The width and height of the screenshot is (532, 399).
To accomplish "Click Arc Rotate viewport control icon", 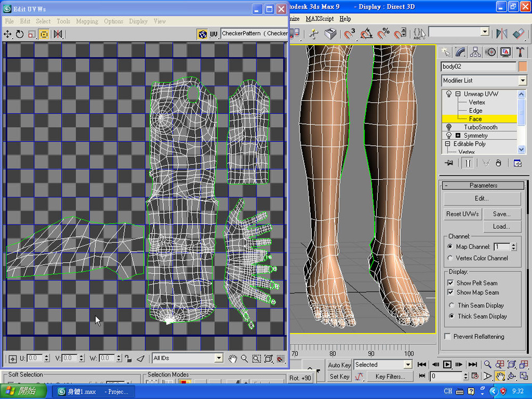I will (x=512, y=376).
